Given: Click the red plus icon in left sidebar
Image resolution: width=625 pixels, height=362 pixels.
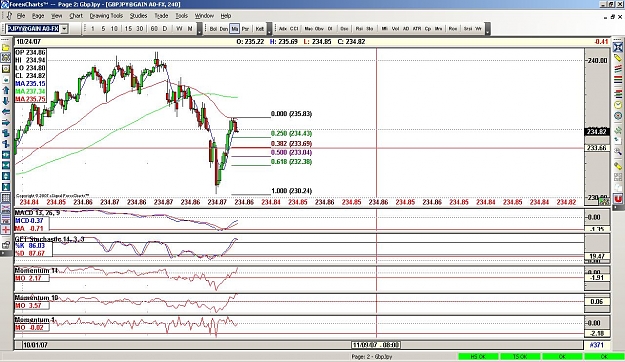Looking at the screenshot, I should point(6,230).
